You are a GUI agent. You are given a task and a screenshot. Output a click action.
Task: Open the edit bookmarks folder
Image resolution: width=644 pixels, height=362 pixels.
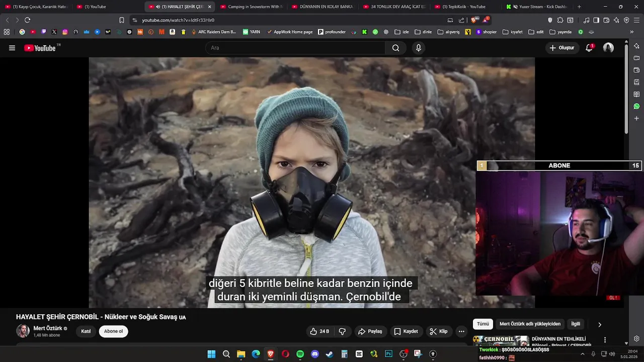tap(536, 32)
